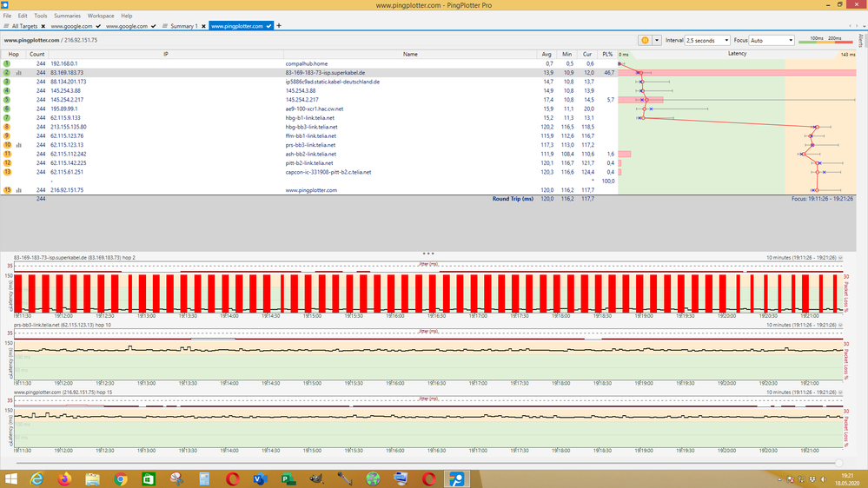Open the dropdown arrow beside the pause button
868x488 pixels.
657,40
